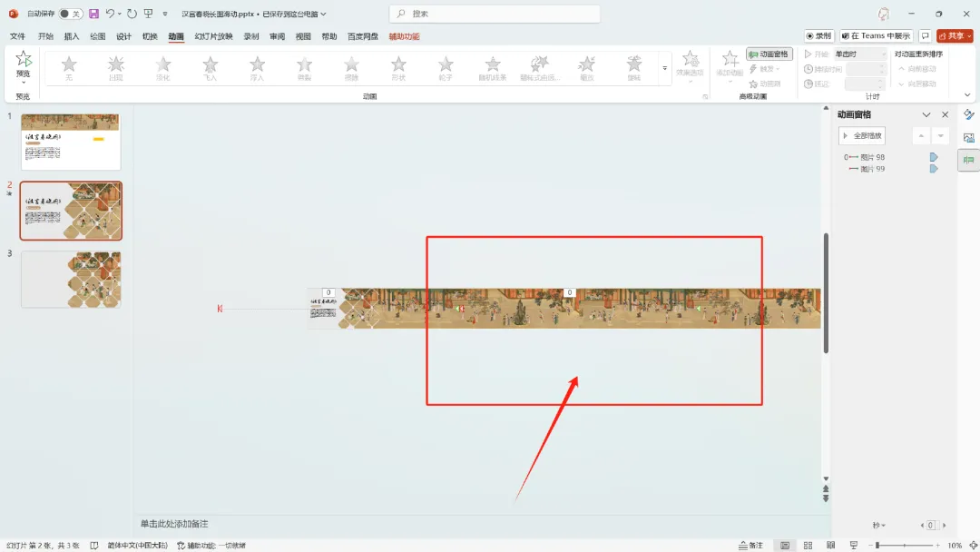This screenshot has height=552, width=980.
Task: Click the animation pane icon in right sidebar
Action: [x=969, y=160]
